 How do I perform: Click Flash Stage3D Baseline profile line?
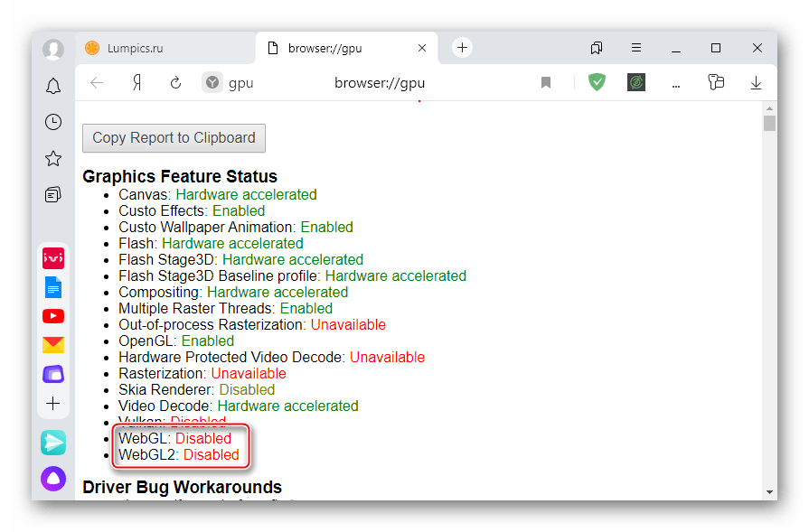[x=293, y=275]
